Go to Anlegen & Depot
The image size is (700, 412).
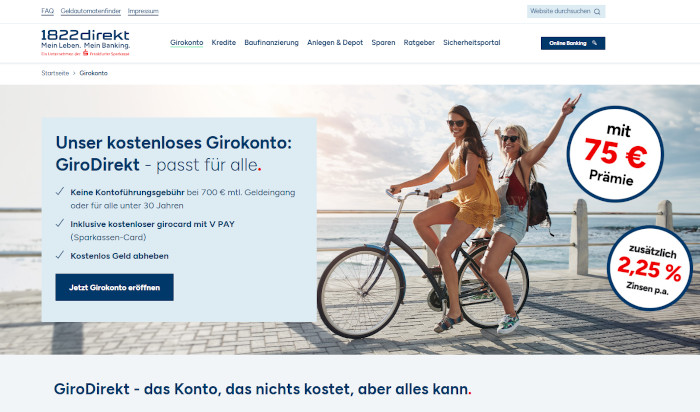coord(335,43)
